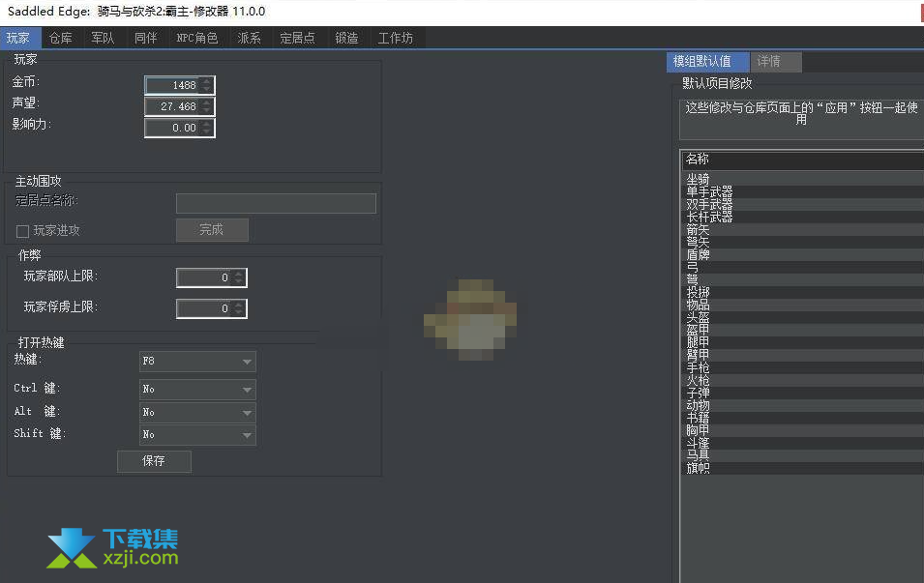Click the 玩家部队上限 value field

[x=204, y=277]
